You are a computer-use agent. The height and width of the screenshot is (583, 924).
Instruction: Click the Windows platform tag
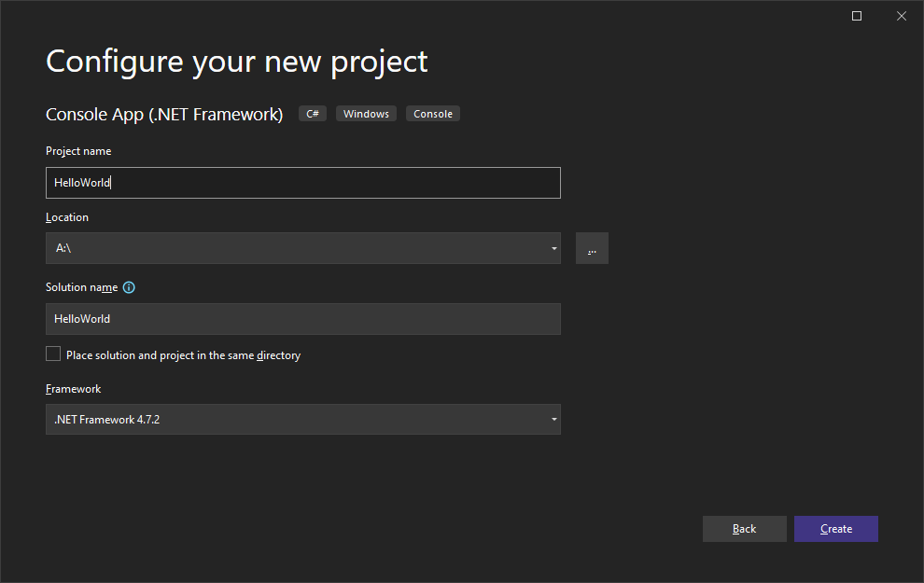pyautogui.click(x=366, y=114)
